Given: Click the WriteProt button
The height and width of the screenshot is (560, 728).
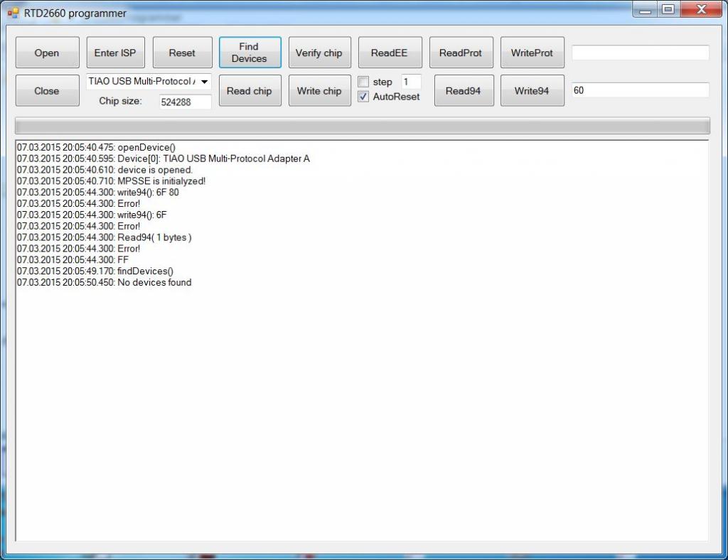Looking at the screenshot, I should [x=532, y=53].
